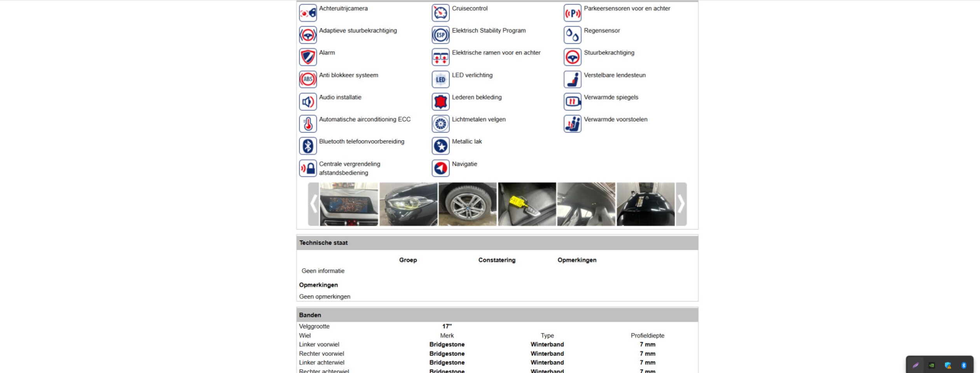Click the Lichtmetalen velgen wheel icon
The width and height of the screenshot is (980, 373).
click(x=440, y=124)
